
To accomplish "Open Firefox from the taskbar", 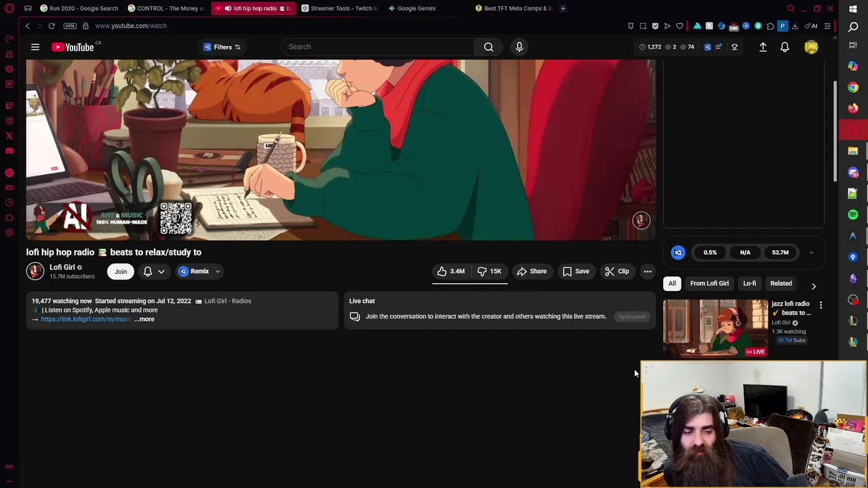I will coord(853,108).
